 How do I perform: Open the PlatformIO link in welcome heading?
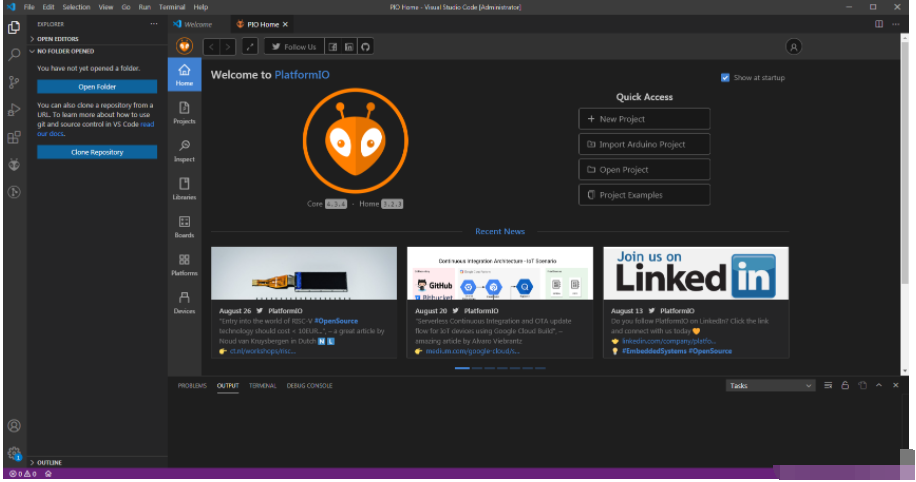pos(302,75)
